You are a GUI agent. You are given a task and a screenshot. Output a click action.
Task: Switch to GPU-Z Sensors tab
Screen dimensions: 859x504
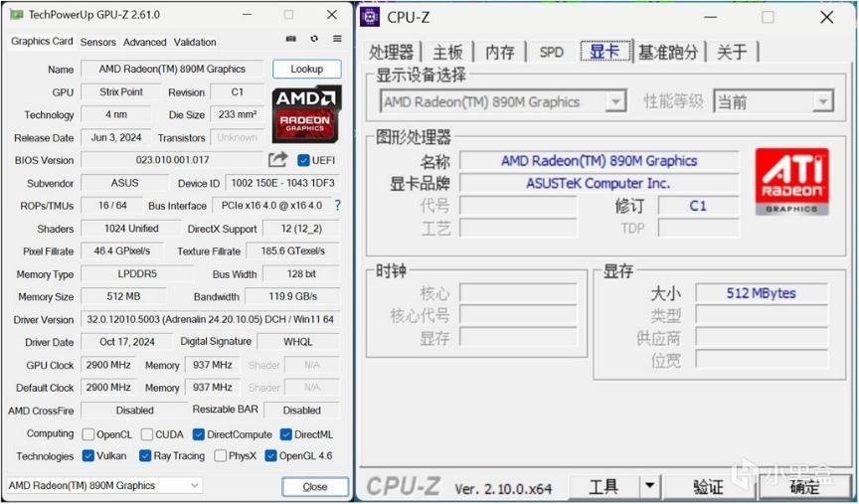(x=98, y=42)
